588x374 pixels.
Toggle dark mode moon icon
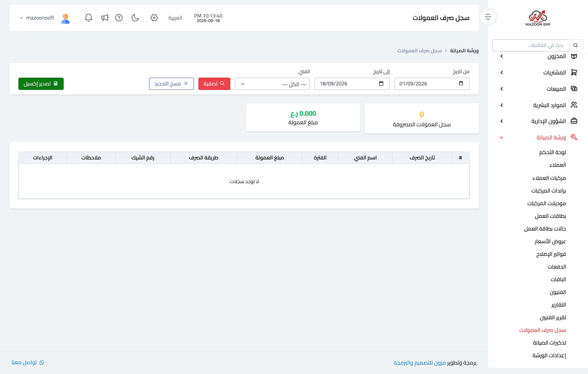(135, 18)
